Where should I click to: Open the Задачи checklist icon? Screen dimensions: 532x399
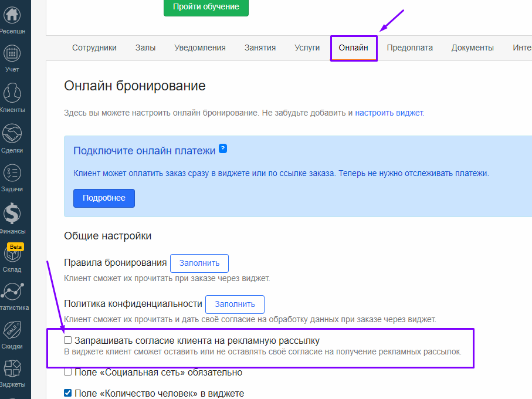12,173
